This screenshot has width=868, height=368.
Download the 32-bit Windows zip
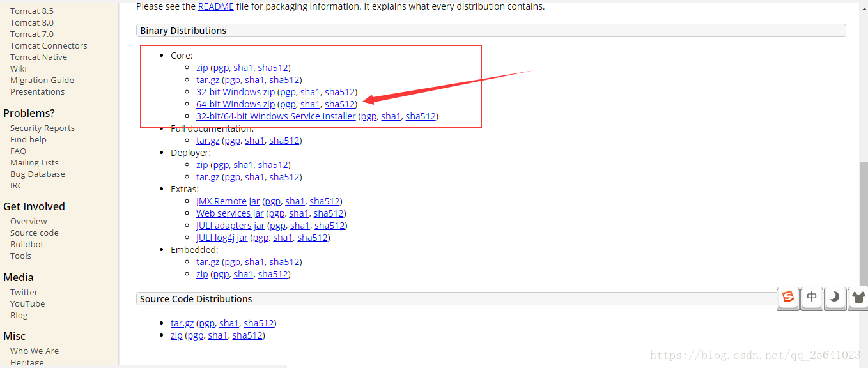(x=235, y=92)
